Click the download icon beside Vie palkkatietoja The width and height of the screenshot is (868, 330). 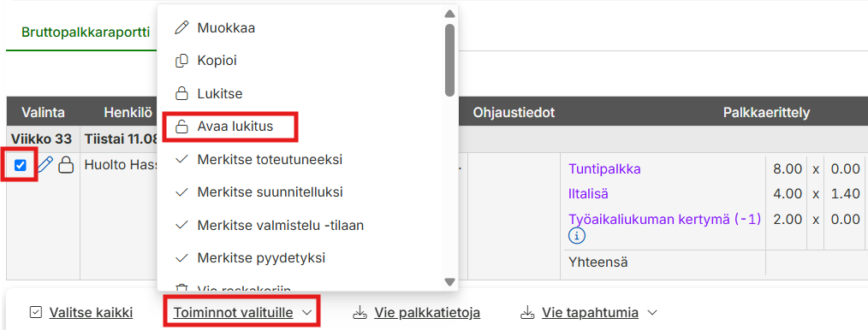tap(360, 313)
